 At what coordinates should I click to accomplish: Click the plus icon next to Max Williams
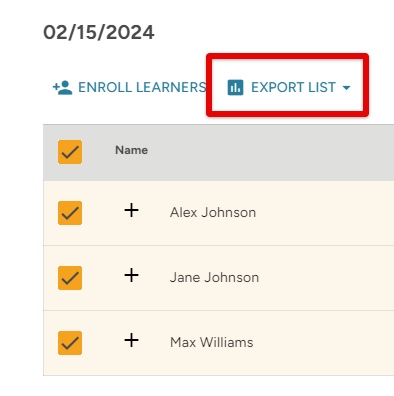point(131,340)
